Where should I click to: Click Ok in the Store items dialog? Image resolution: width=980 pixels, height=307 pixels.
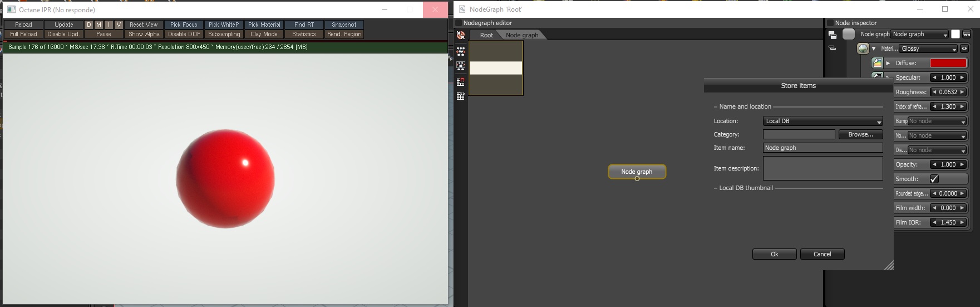775,254
